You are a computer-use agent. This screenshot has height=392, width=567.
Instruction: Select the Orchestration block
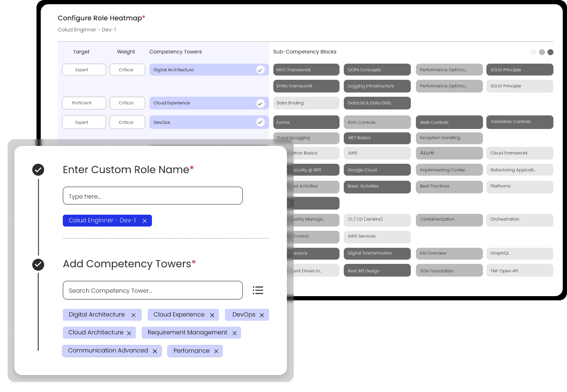[x=520, y=220]
